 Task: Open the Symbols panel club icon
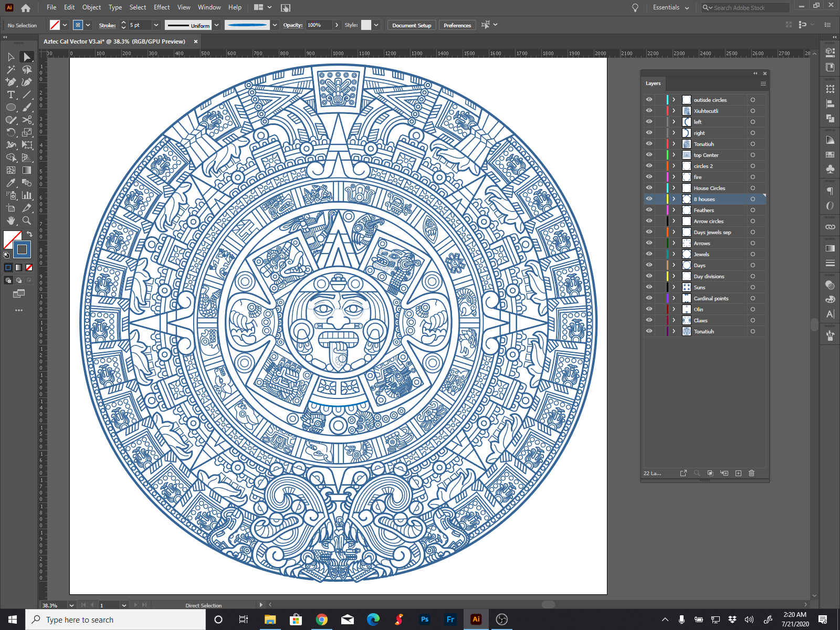point(830,169)
